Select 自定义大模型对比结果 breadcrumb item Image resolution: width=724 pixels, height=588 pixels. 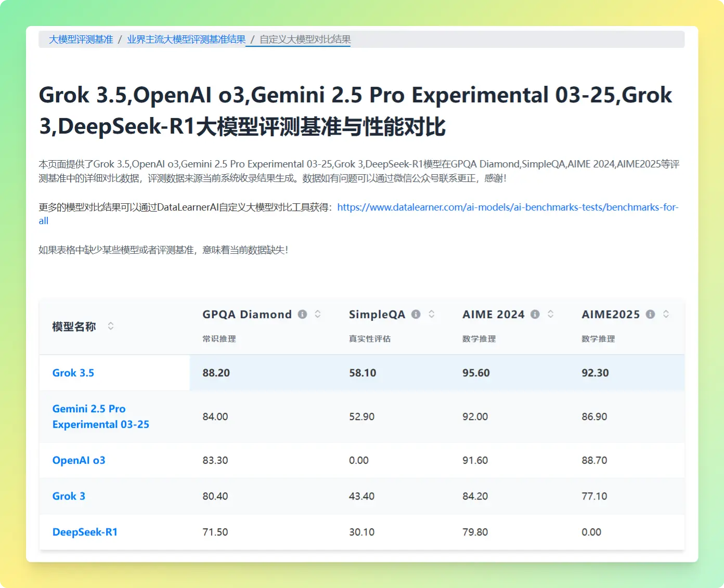coord(305,40)
